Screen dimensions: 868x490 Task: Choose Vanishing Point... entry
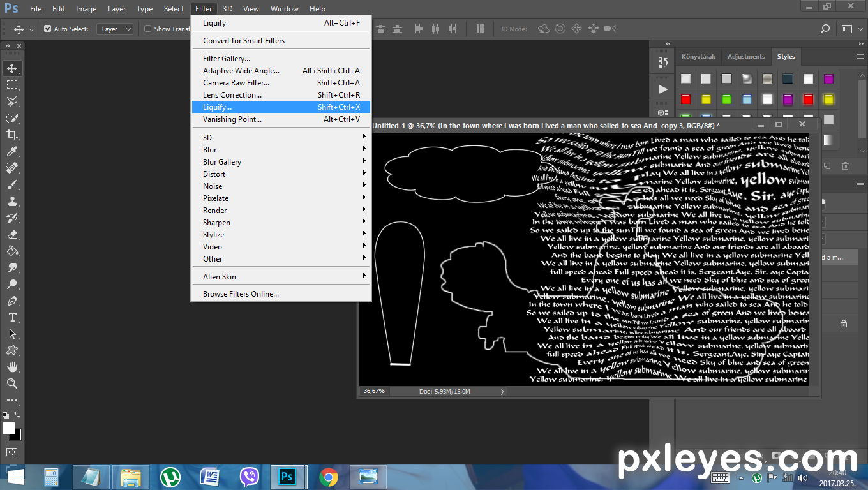281,119
